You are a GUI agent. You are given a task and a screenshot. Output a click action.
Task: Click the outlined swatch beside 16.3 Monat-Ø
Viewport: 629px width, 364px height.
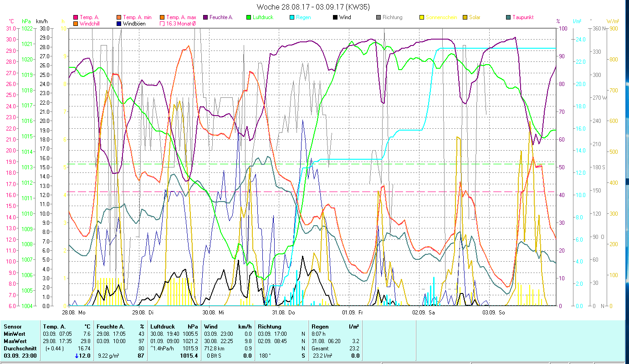click(162, 24)
